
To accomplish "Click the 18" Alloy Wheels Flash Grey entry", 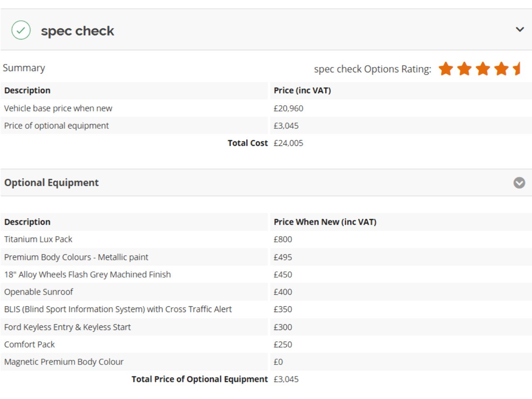I will point(87,275).
